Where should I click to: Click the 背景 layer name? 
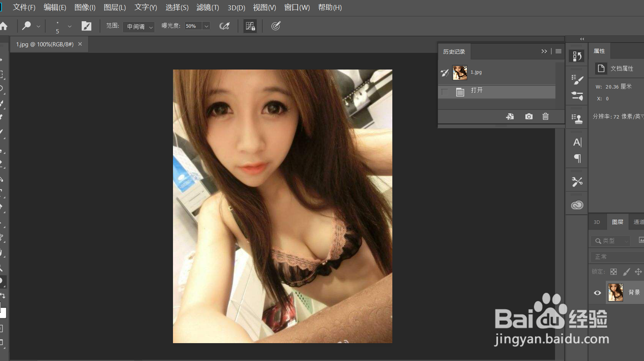tap(634, 292)
